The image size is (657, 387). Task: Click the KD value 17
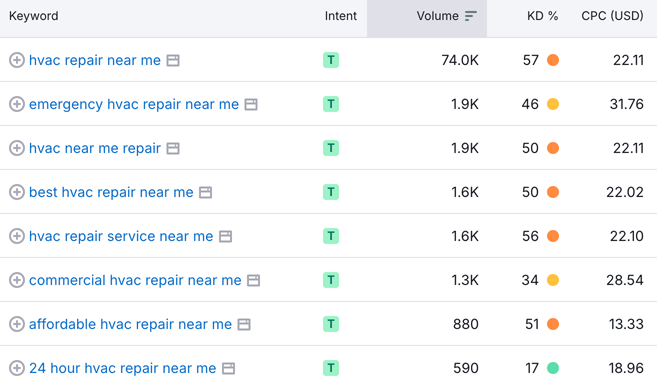532,368
